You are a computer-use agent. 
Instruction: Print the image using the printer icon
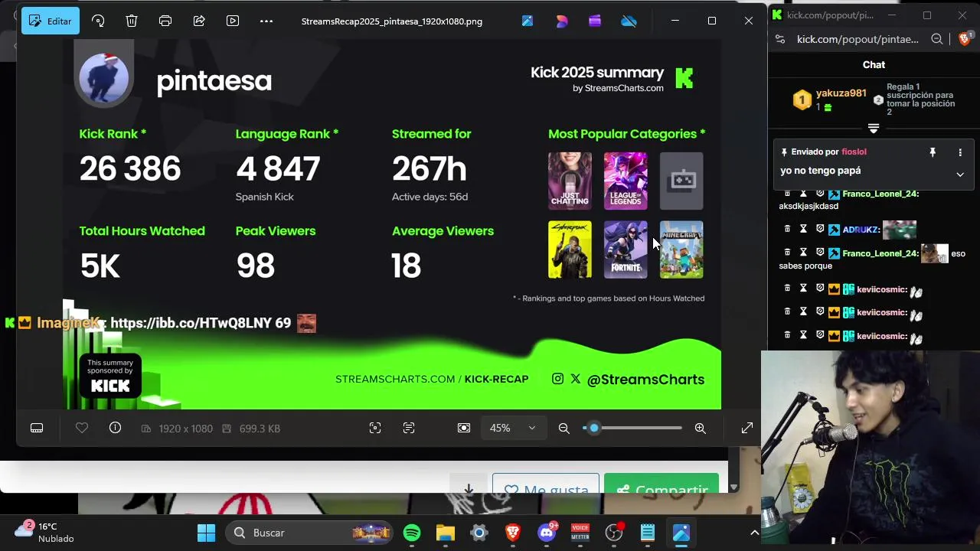coord(165,21)
